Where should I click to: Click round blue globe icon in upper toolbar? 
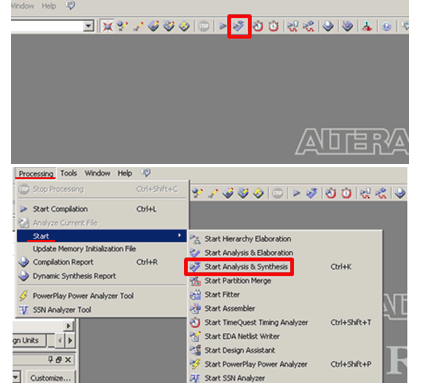[x=386, y=26]
